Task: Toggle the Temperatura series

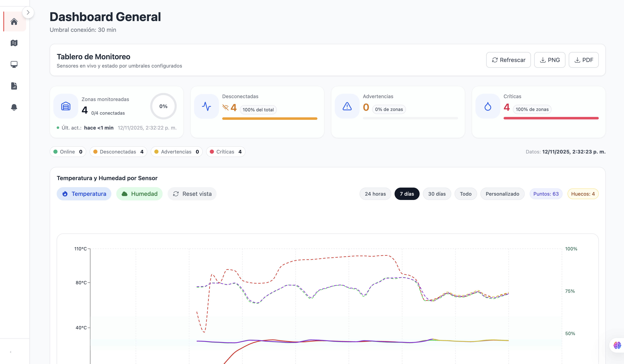Action: [84, 194]
